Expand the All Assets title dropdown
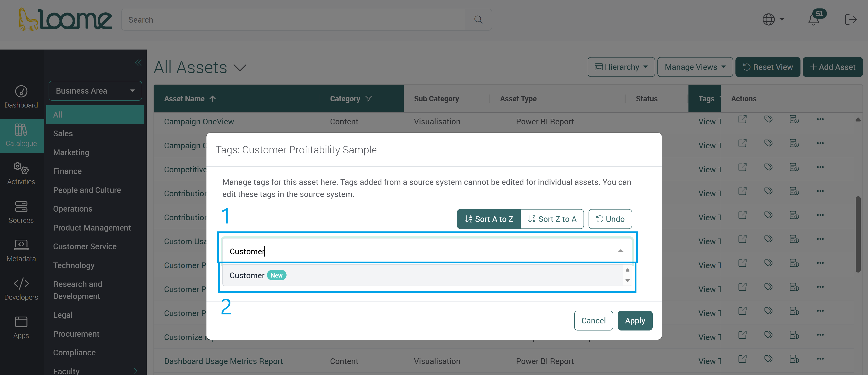The image size is (868, 375). (240, 68)
